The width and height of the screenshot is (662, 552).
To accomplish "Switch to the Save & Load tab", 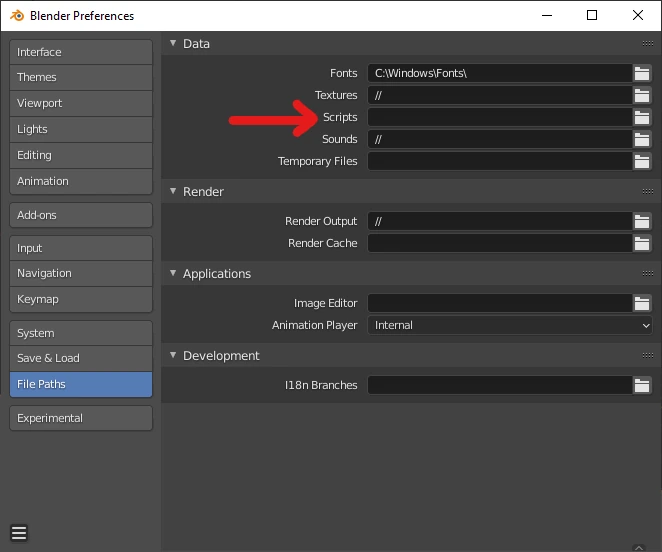I will tap(81, 358).
